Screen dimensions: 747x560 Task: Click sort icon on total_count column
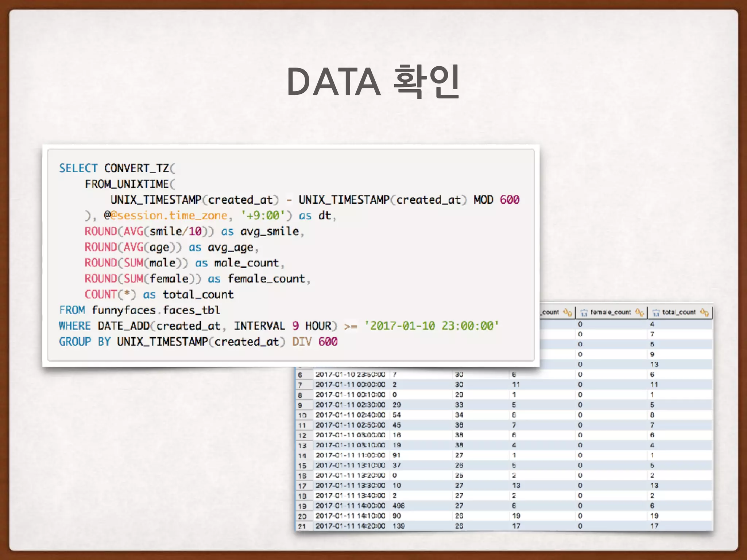click(704, 312)
